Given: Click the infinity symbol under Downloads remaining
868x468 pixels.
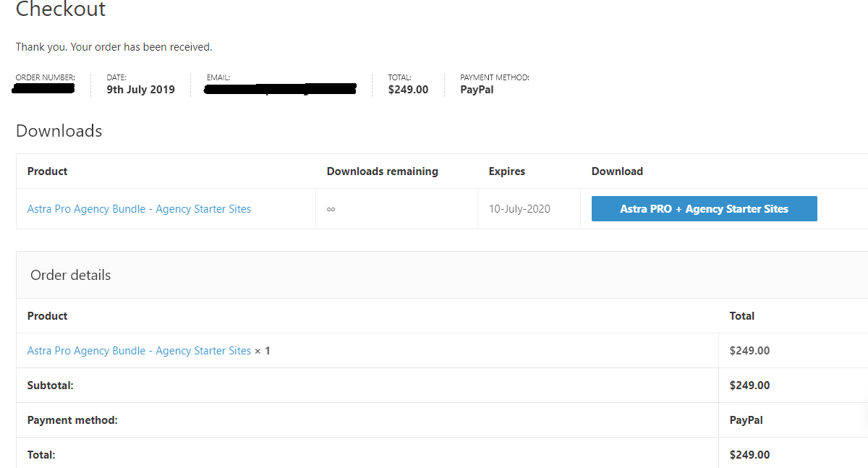Looking at the screenshot, I should click(331, 209).
